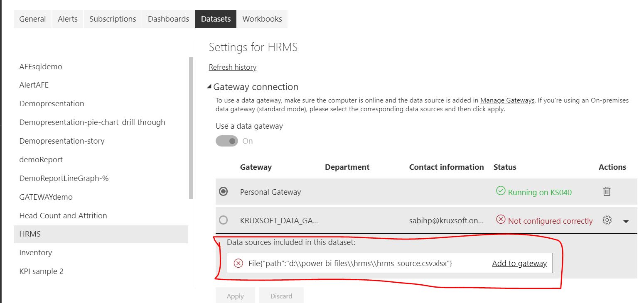
Task: Click the Status column header
Action: pos(505,167)
